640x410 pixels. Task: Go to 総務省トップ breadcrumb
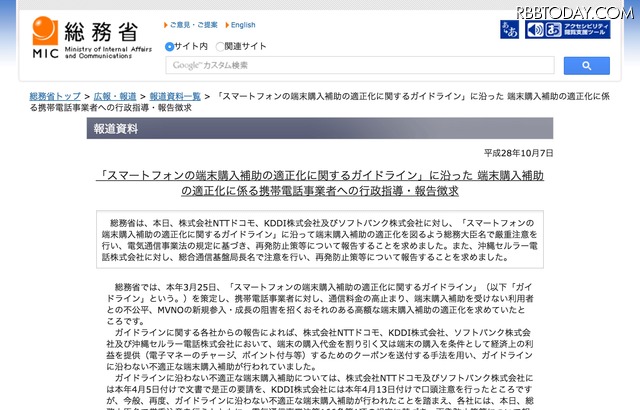point(55,96)
